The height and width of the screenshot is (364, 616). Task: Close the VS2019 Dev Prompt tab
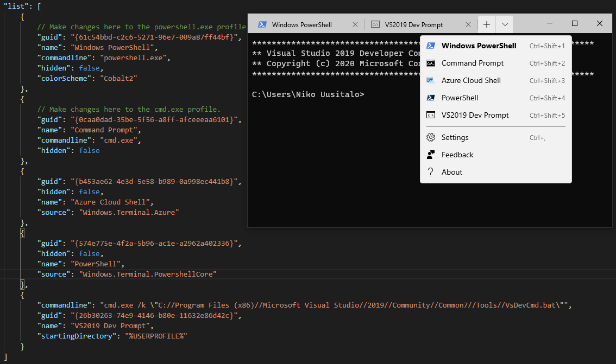tap(468, 24)
